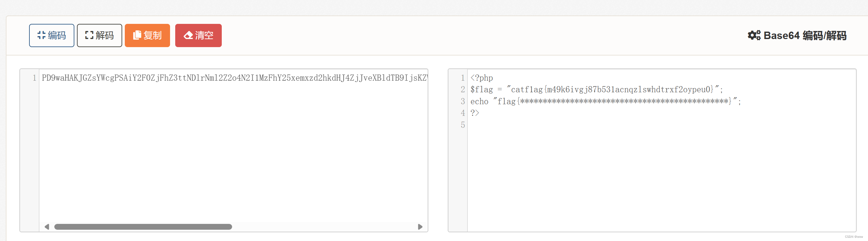Image resolution: width=868 pixels, height=241 pixels.
Task: Click the left scroll arrow of input scrollbar
Action: point(47,227)
